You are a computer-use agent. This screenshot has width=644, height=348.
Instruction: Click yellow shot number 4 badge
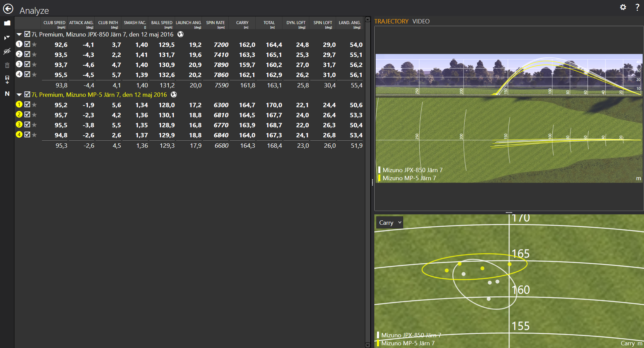(19, 134)
